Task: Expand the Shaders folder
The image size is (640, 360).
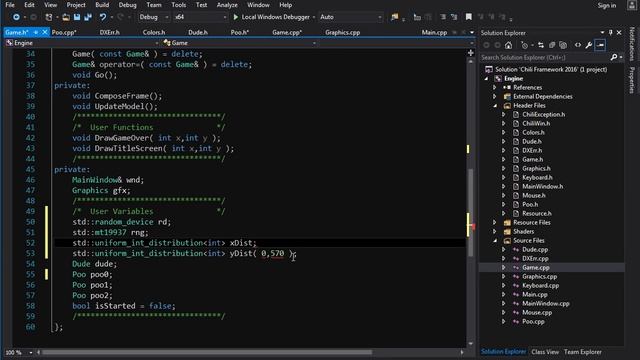Action: pyautogui.click(x=495, y=232)
